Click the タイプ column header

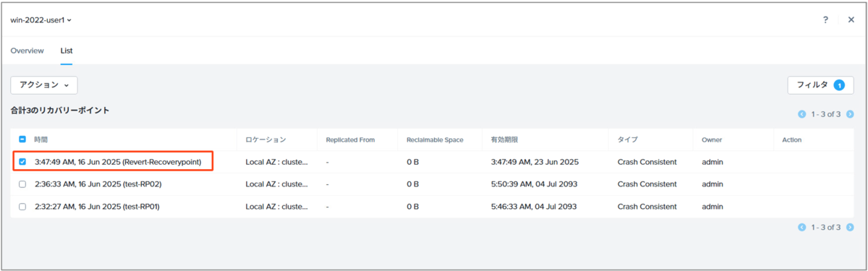(x=627, y=139)
